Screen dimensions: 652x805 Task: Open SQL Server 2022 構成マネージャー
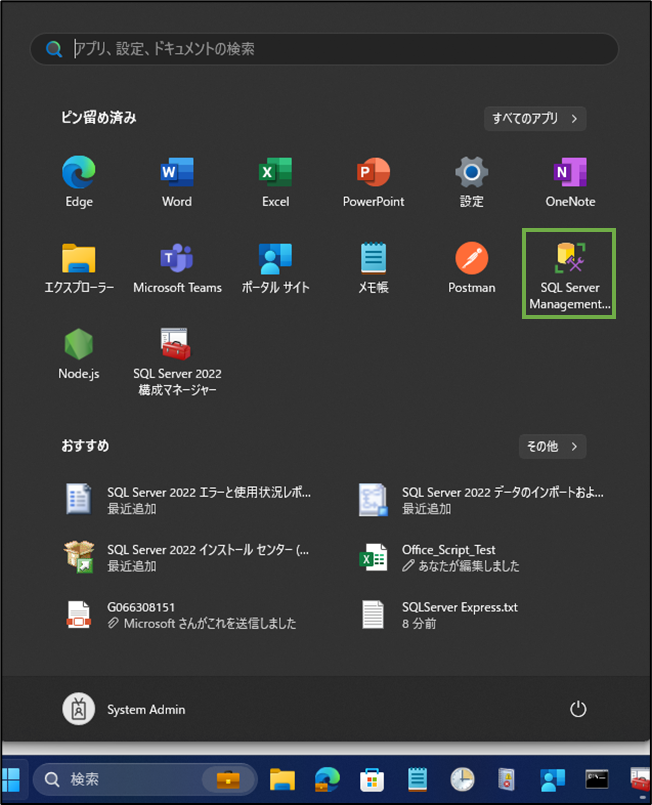(x=177, y=361)
